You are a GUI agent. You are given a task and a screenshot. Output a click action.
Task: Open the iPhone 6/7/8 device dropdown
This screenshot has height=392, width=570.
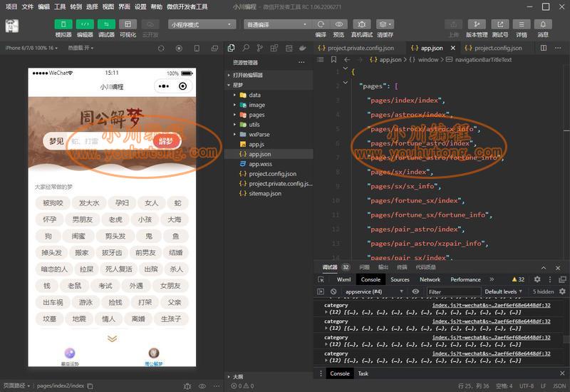[x=31, y=48]
